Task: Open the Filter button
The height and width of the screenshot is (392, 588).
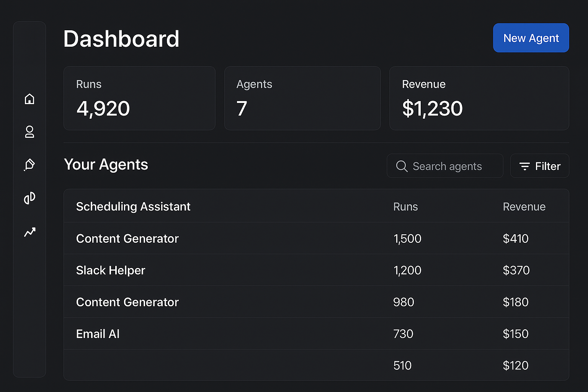Action: click(539, 166)
